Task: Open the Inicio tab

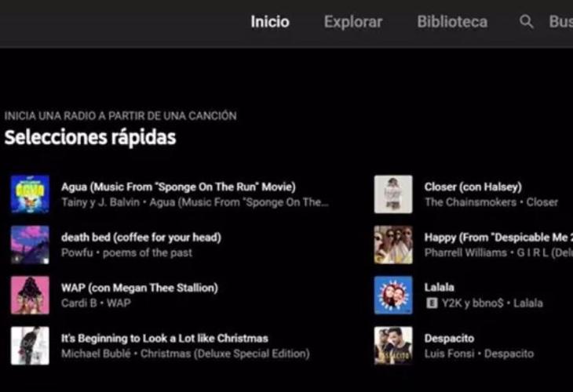Action: (270, 22)
